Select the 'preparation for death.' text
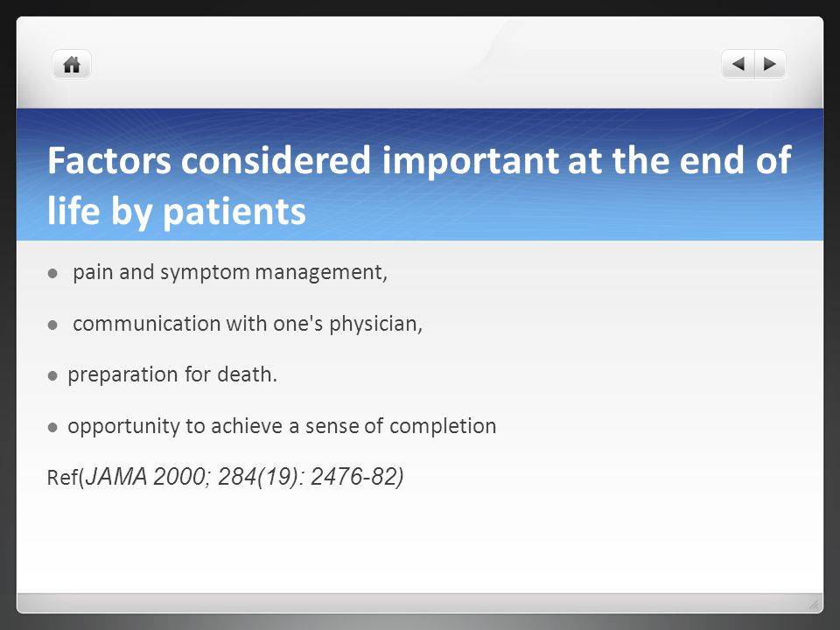 click(172, 374)
